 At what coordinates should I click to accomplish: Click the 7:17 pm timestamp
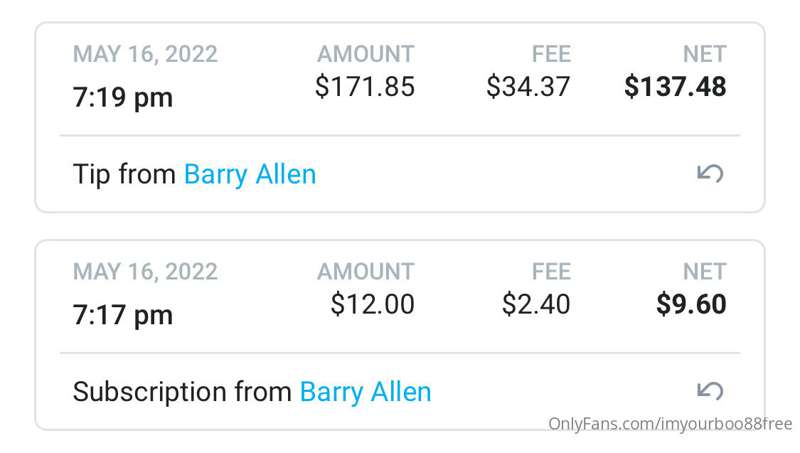[122, 315]
